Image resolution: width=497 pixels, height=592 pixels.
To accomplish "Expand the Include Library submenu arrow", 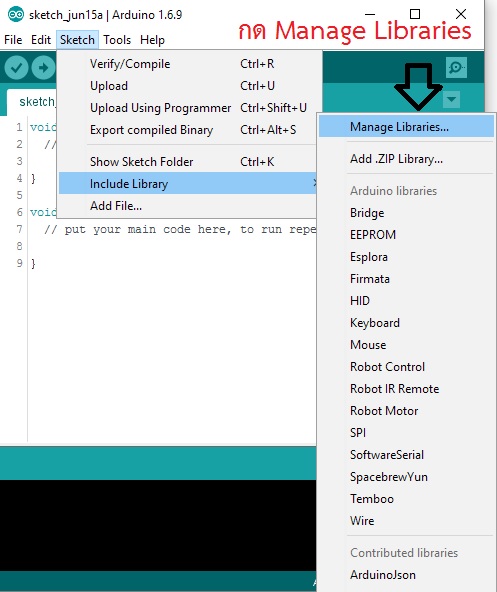I will click(x=315, y=183).
